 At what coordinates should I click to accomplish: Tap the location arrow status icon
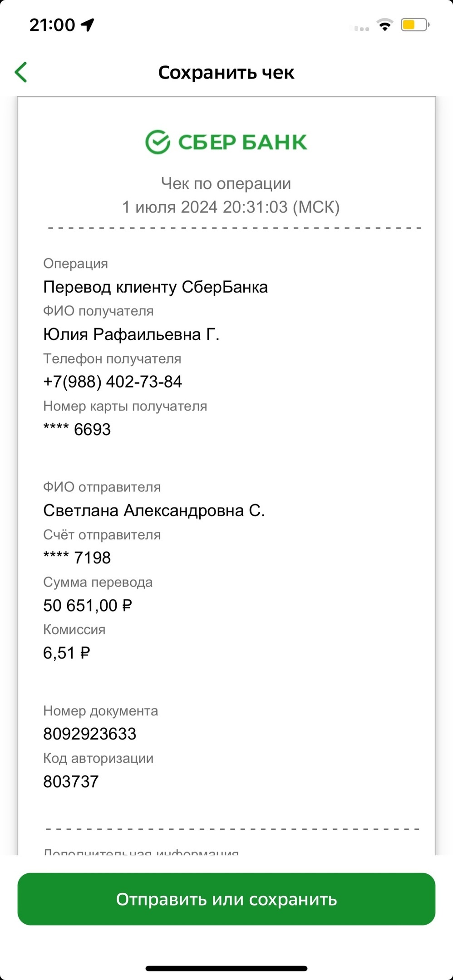(x=88, y=25)
